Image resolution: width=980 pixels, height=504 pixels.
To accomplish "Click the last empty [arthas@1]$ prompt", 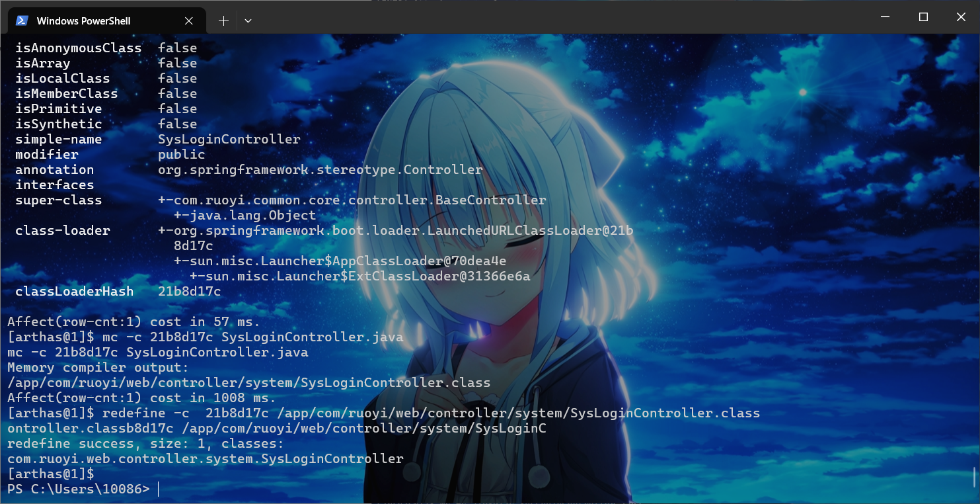I will (50, 474).
